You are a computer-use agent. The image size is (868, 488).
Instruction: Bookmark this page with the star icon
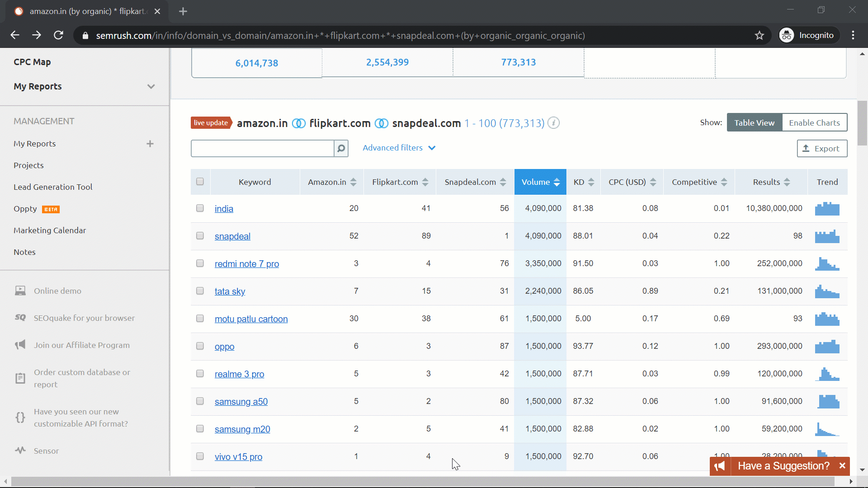(x=759, y=35)
